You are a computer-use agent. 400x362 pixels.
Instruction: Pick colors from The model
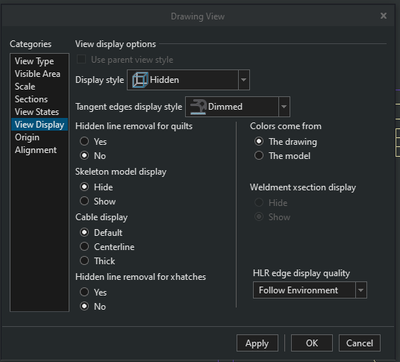pyautogui.click(x=259, y=155)
